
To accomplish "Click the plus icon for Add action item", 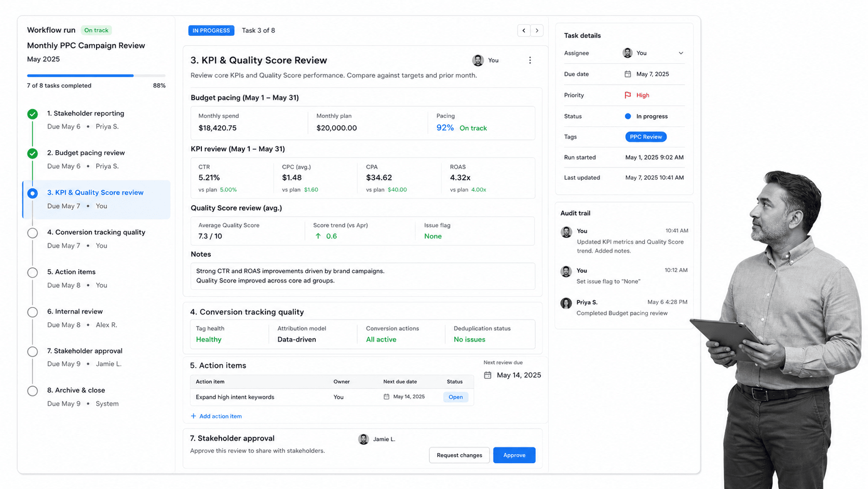I will 194,416.
